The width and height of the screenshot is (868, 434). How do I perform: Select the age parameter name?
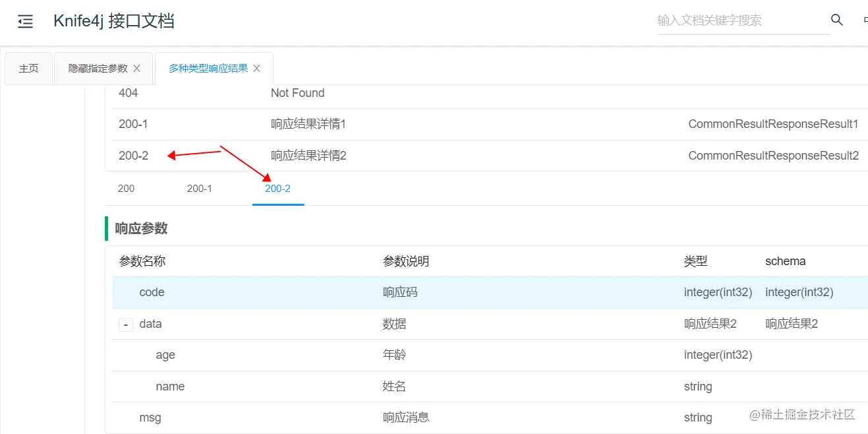point(165,355)
